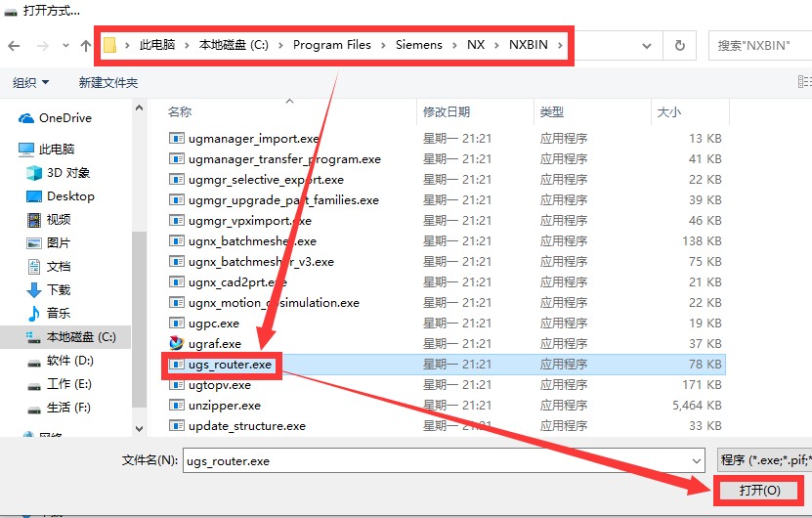Screen dimensions: 812x518
Task: Expand chevron after NXBIN in path
Action: click(560, 46)
